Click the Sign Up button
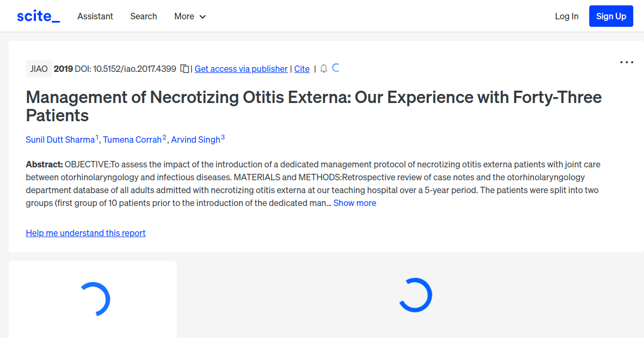The width and height of the screenshot is (644, 338). pos(611,16)
